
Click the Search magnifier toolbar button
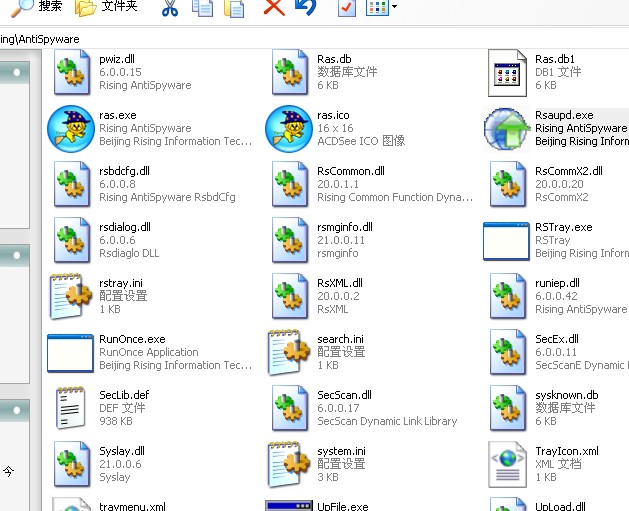point(36,7)
